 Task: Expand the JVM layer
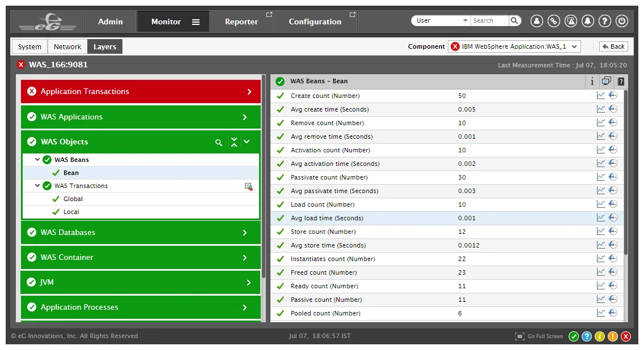pyautogui.click(x=248, y=283)
